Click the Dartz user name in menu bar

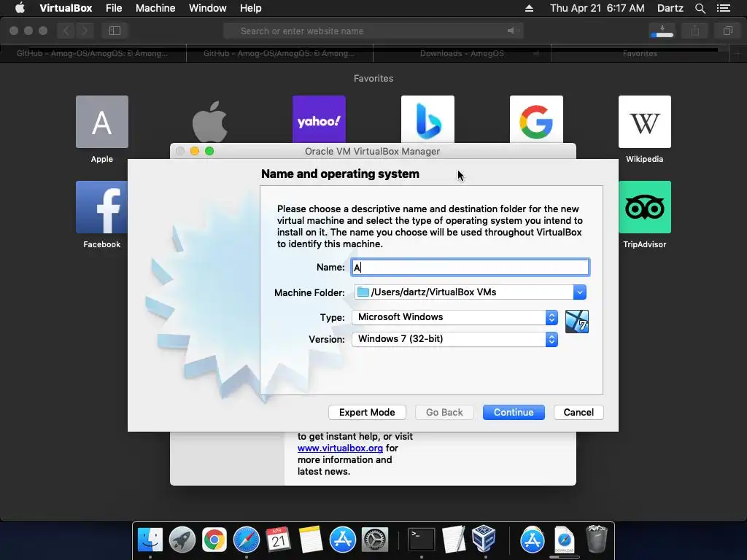(670, 8)
